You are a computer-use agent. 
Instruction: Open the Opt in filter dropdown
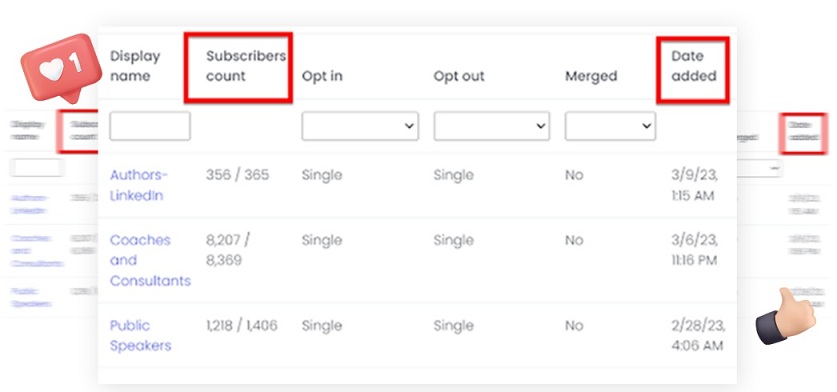(360, 126)
